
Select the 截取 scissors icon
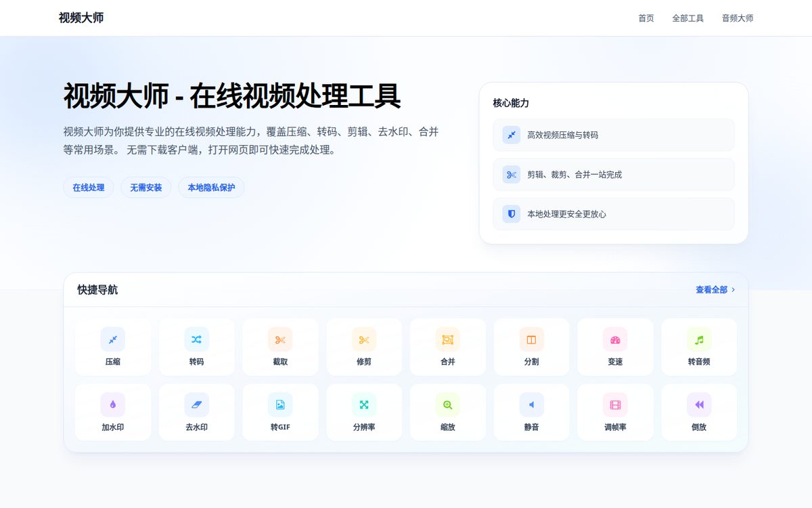(280, 339)
